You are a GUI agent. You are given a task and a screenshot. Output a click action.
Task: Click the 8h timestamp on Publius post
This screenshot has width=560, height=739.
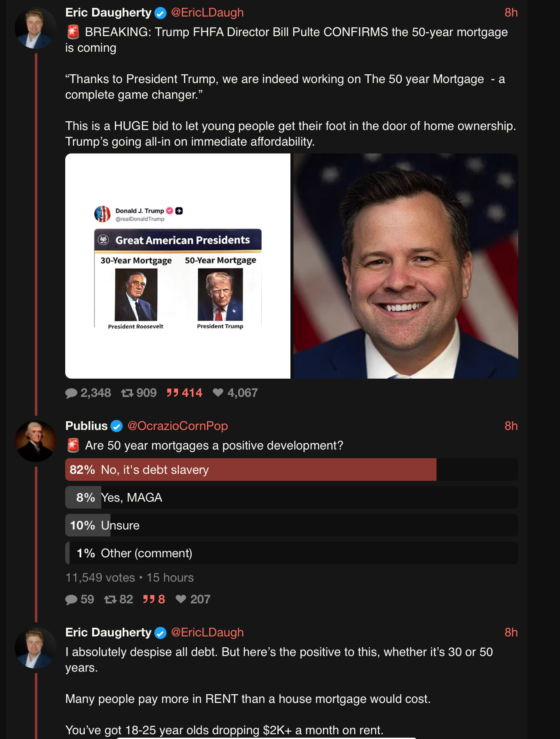pyautogui.click(x=511, y=426)
